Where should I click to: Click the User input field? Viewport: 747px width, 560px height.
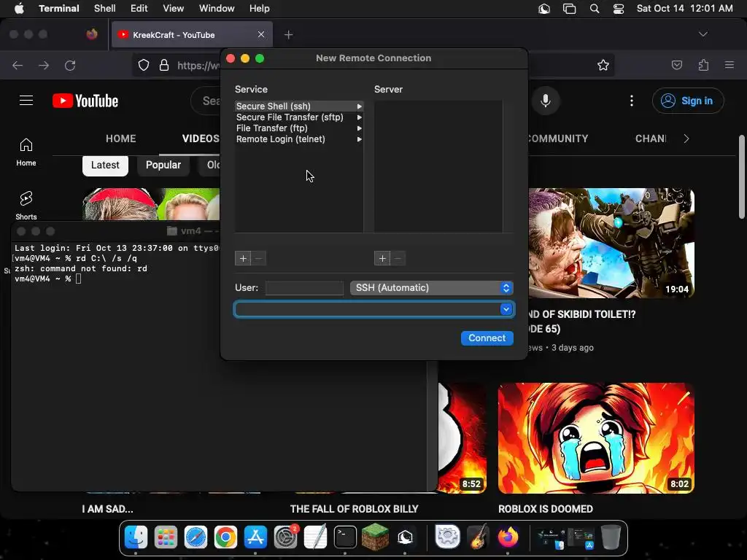tap(304, 287)
